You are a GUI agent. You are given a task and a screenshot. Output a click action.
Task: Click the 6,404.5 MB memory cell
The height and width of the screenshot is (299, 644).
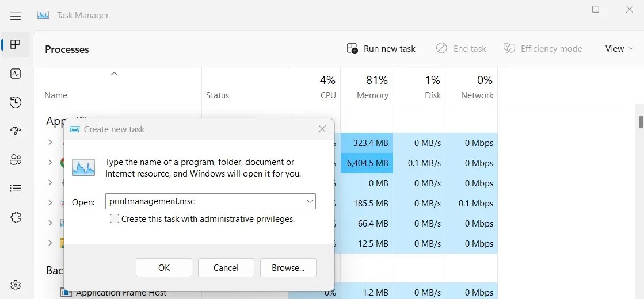point(367,163)
